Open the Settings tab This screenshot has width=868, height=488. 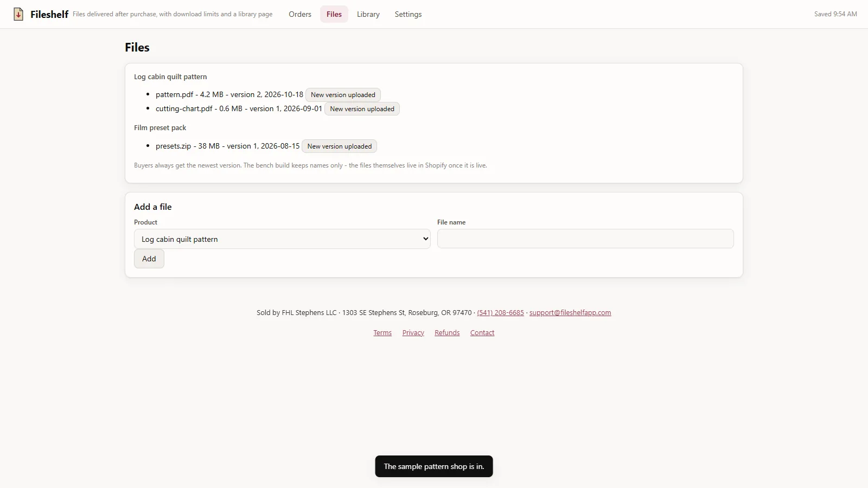point(408,14)
